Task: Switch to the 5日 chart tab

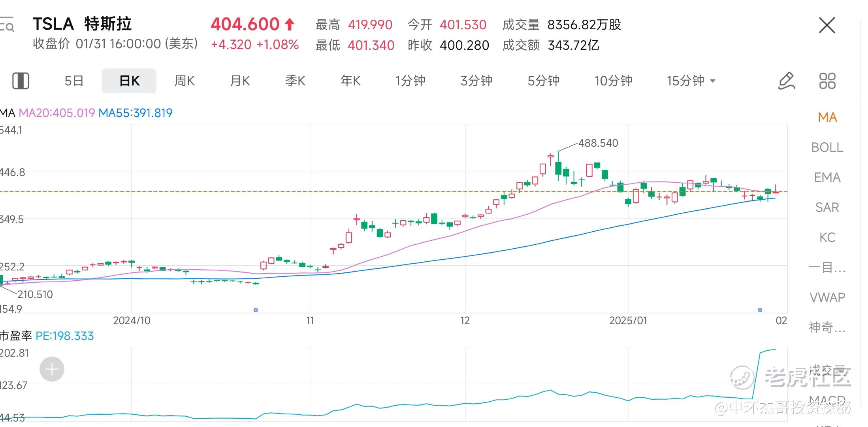Action: point(74,81)
